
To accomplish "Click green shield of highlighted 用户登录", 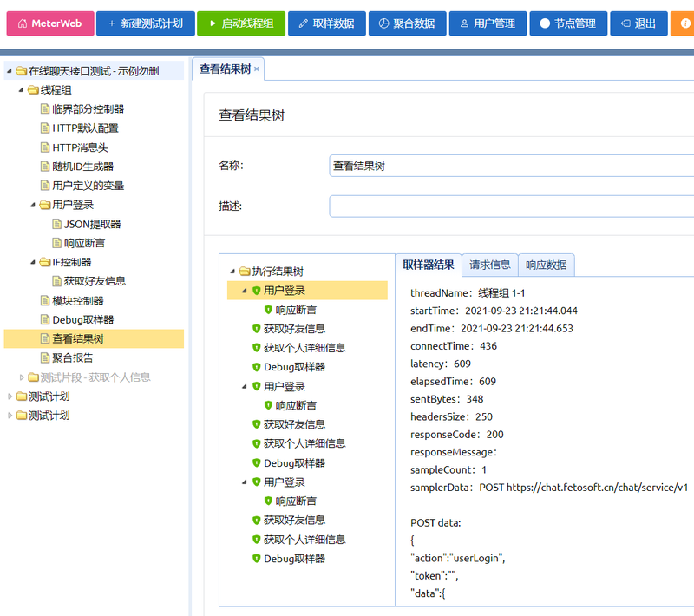I will tap(256, 291).
